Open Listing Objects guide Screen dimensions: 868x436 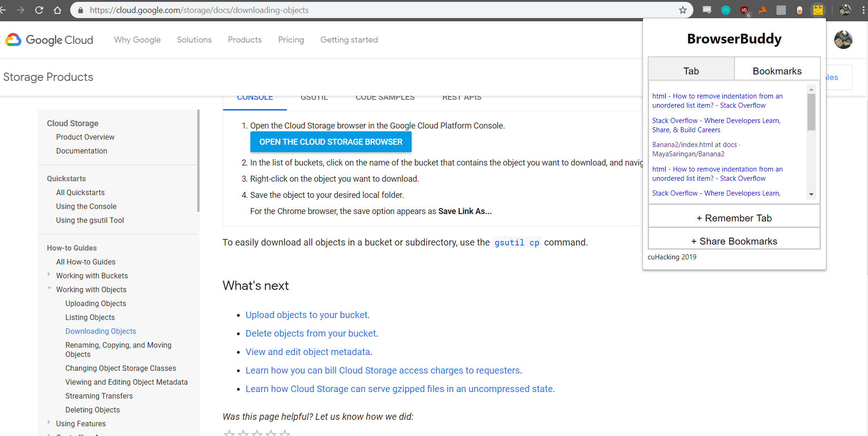[90, 317]
